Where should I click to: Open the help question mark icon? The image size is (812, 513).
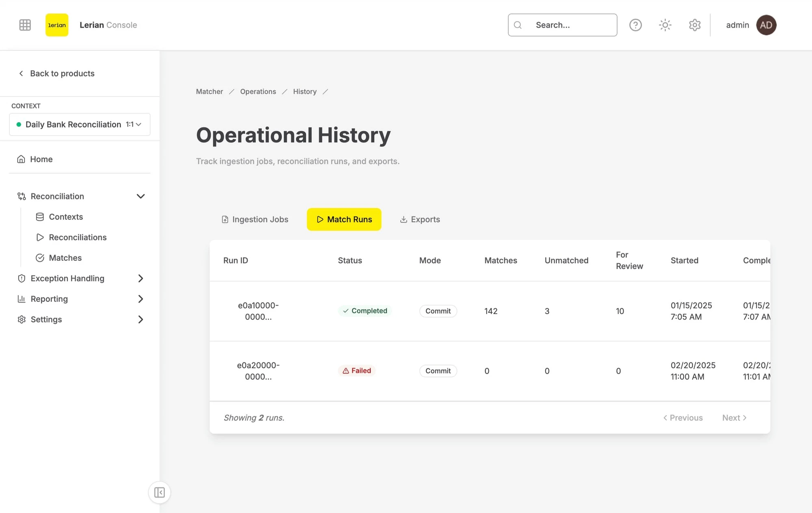coord(635,25)
